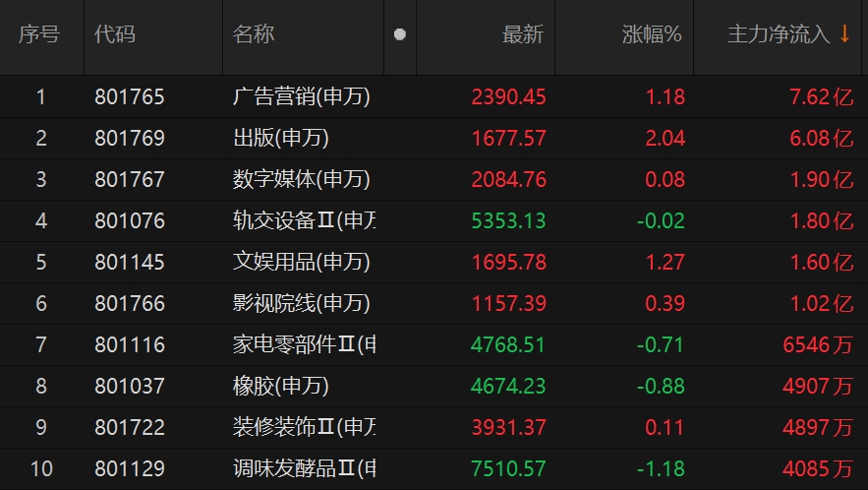Click net inflow value 1.02亿

[822, 304]
